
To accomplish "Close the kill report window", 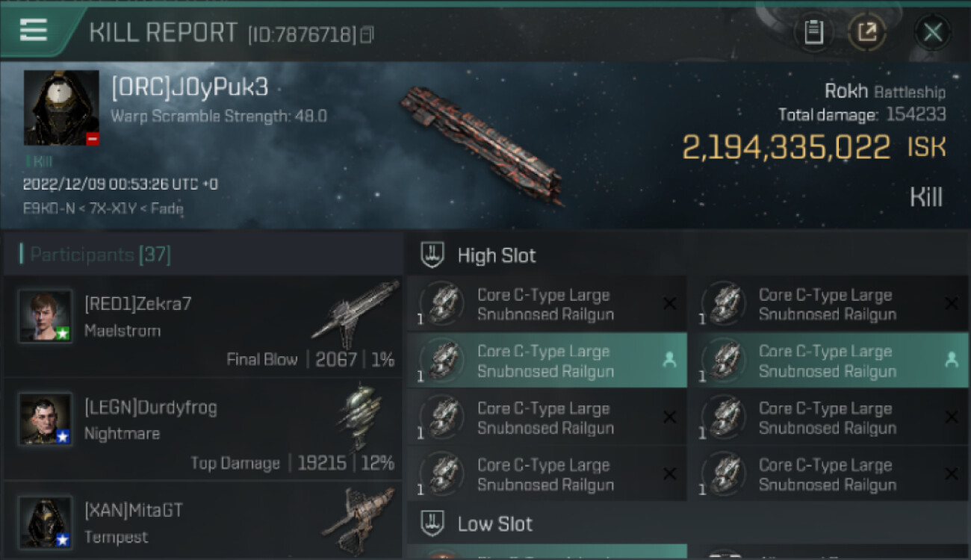I will click(x=932, y=32).
